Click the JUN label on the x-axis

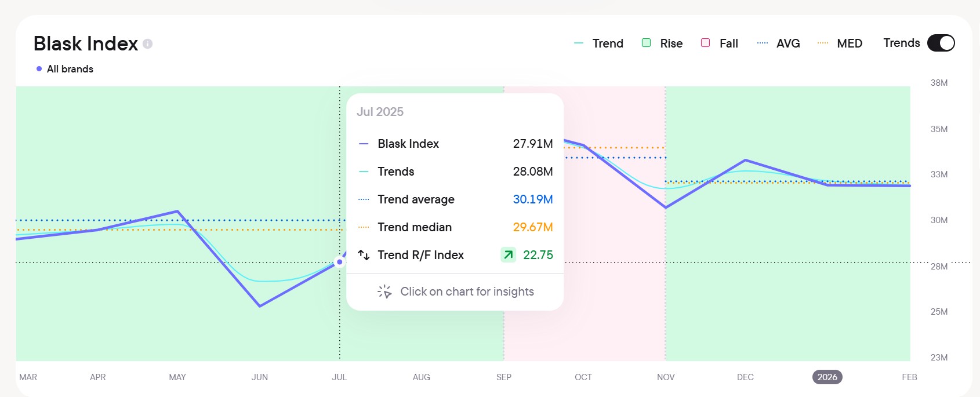[x=260, y=377]
